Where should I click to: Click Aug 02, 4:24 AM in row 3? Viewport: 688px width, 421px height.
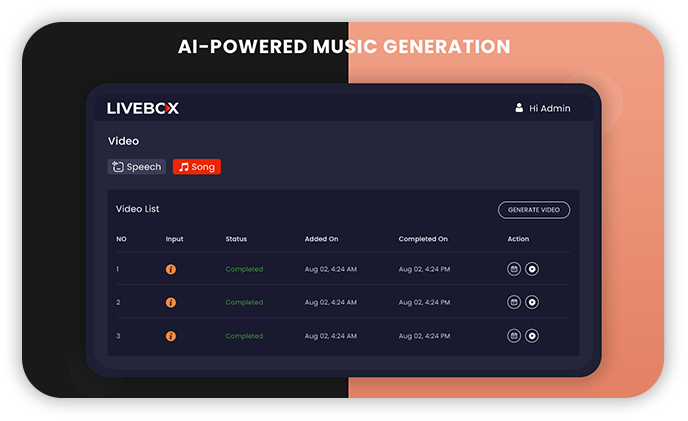click(330, 336)
